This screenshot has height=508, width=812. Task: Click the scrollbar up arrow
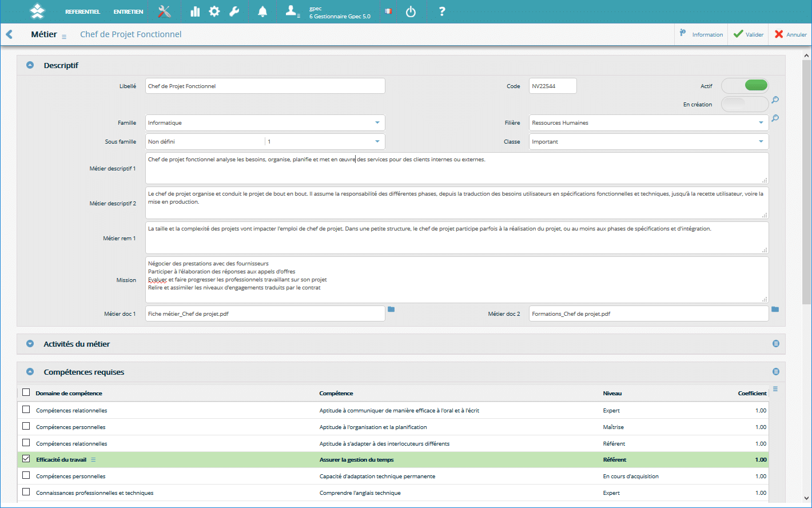coord(807,56)
